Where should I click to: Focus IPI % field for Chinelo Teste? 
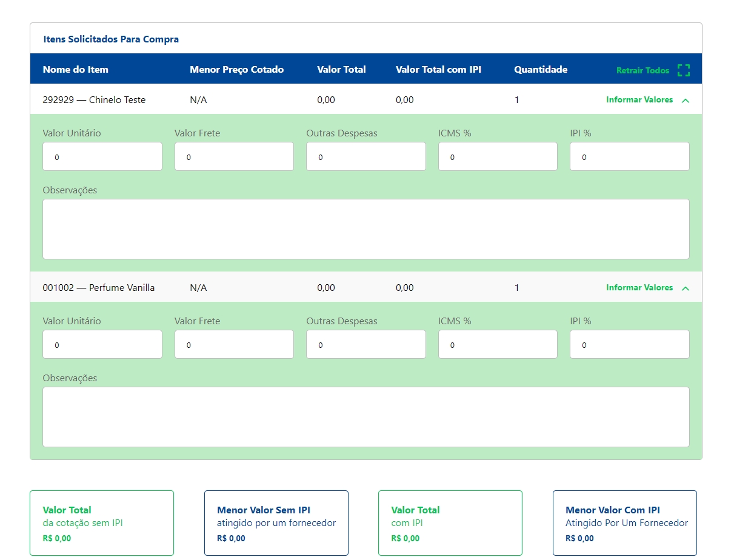pyautogui.click(x=629, y=157)
